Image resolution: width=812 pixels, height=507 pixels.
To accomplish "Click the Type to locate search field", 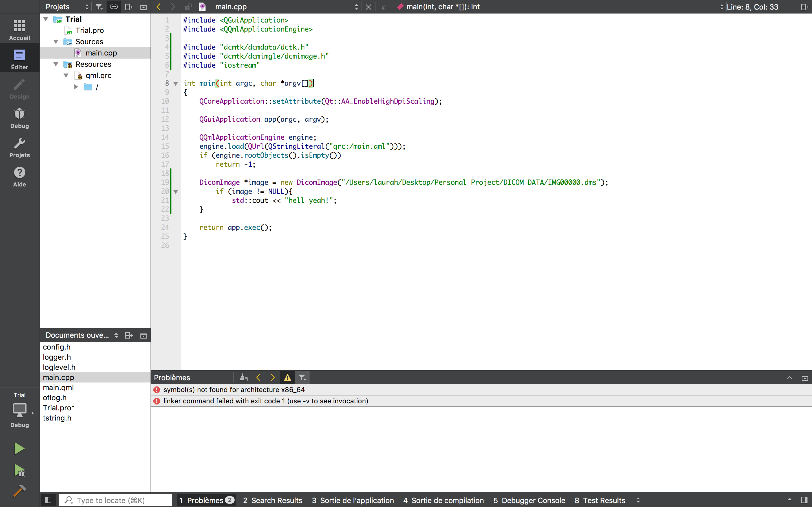I will [116, 500].
